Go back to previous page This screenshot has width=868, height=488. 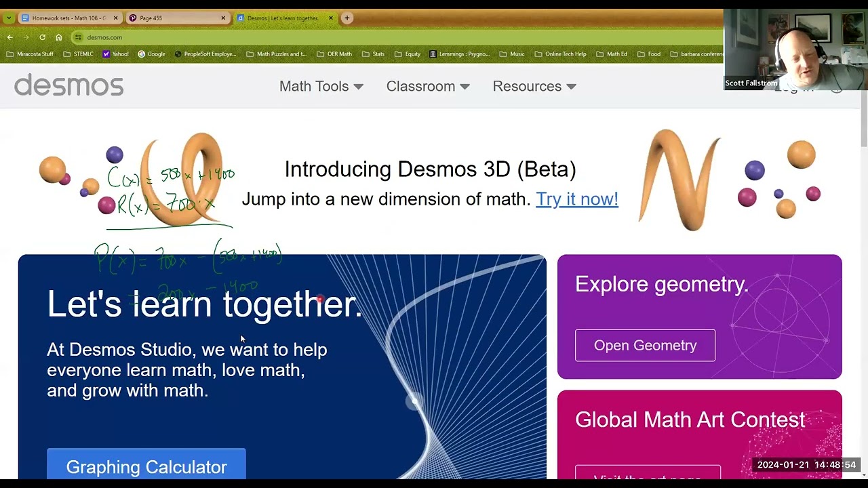(9, 37)
